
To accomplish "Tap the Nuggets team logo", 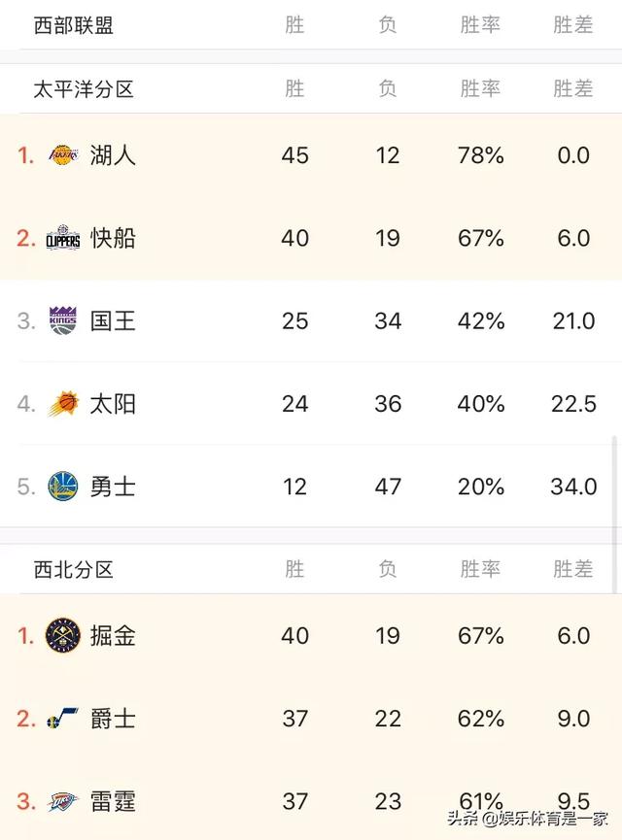I will [x=63, y=635].
